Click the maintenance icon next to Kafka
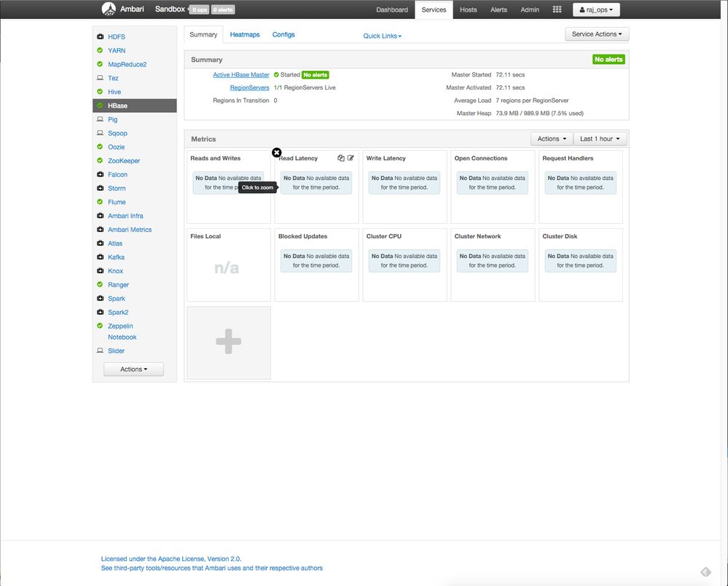Image resolution: width=728 pixels, height=586 pixels. point(100,257)
